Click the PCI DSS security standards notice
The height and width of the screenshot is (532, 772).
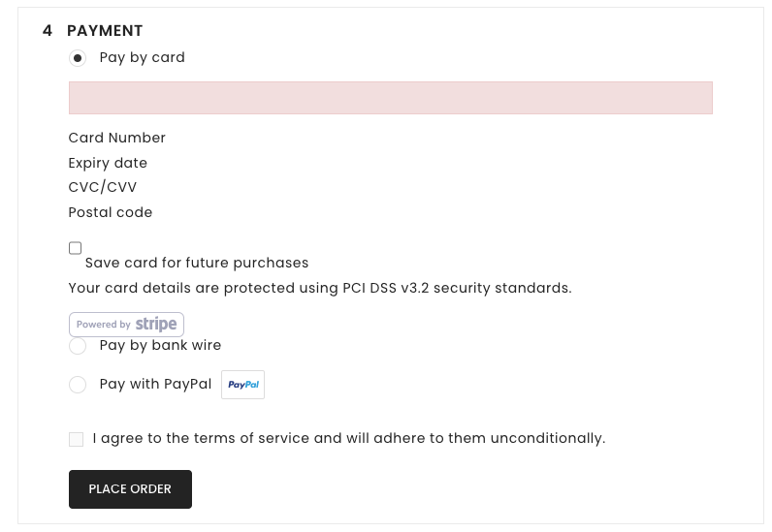coord(320,288)
